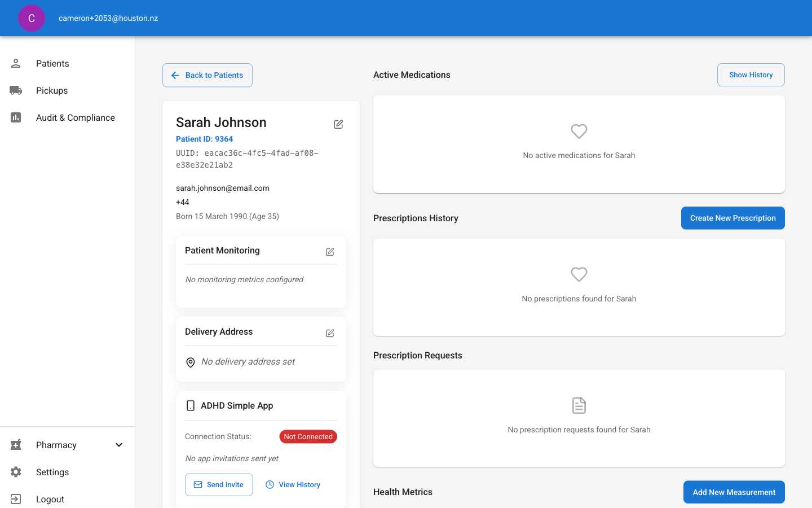The height and width of the screenshot is (508, 812).
Task: Open Settings in sidebar
Action: pyautogui.click(x=68, y=472)
